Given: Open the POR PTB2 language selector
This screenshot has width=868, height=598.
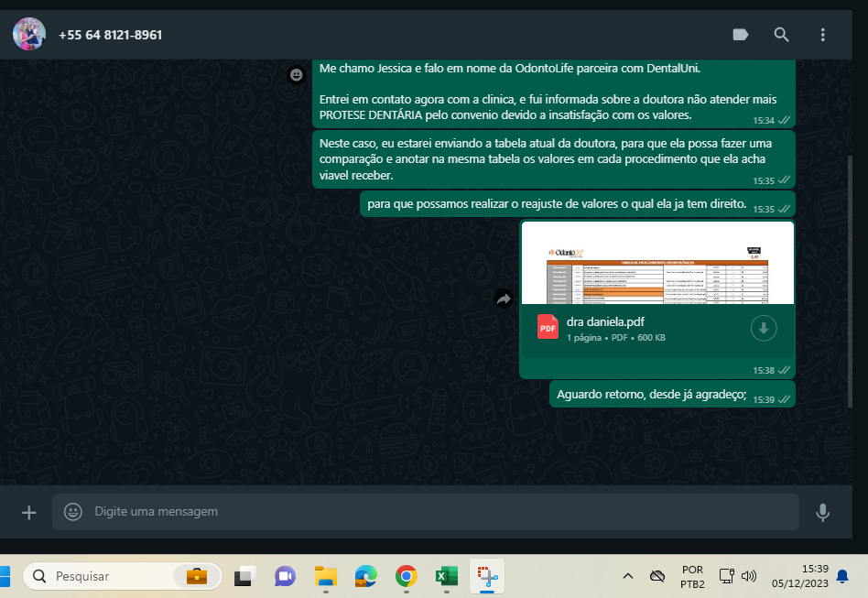Looking at the screenshot, I should coord(692,576).
